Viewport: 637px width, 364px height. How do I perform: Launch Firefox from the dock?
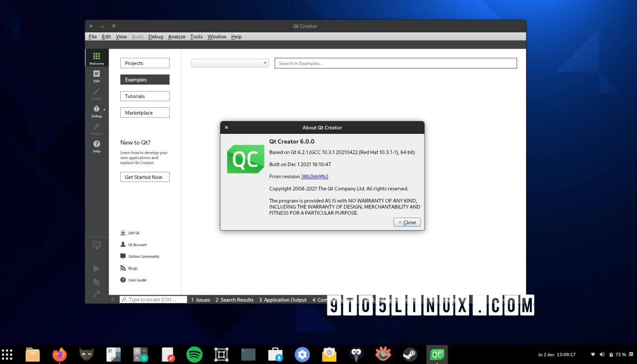(60, 354)
